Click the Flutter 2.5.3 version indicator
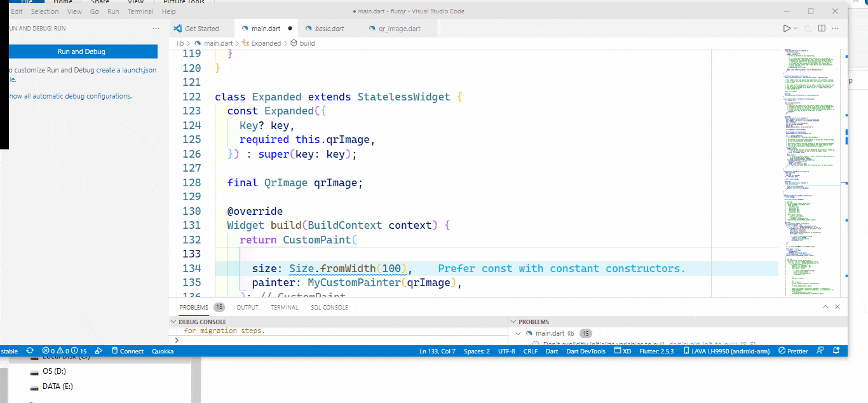The height and width of the screenshot is (403, 868). (656, 350)
